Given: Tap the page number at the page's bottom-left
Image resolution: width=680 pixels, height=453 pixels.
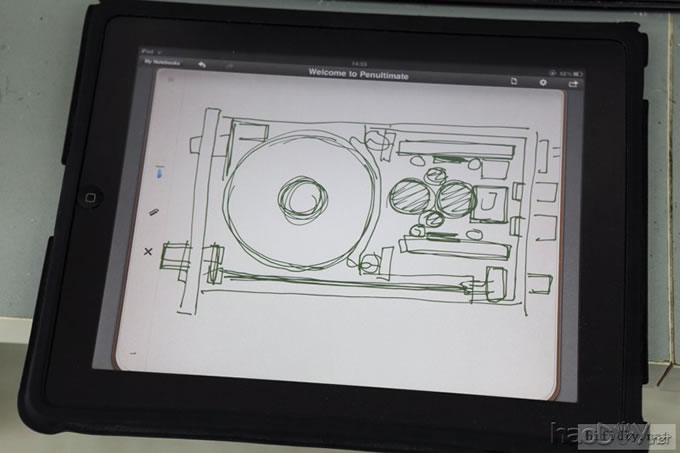Looking at the screenshot, I should 131,354.
